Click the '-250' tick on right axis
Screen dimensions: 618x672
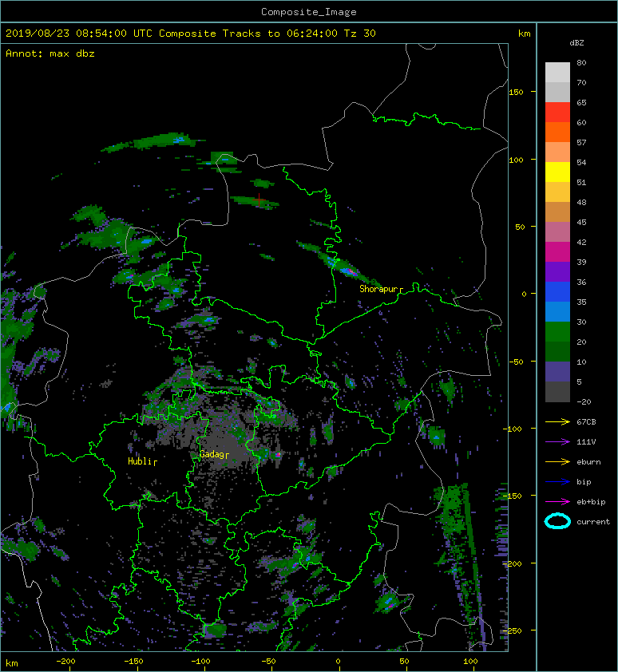pos(513,630)
